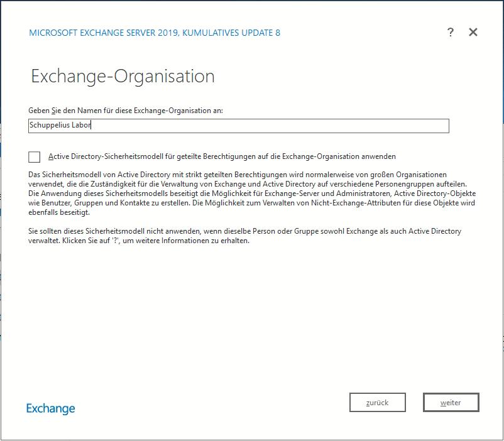Viewport: 504px width, 441px height.
Task: Click the "Exchange-Organisation" page heading
Action: [x=123, y=77]
